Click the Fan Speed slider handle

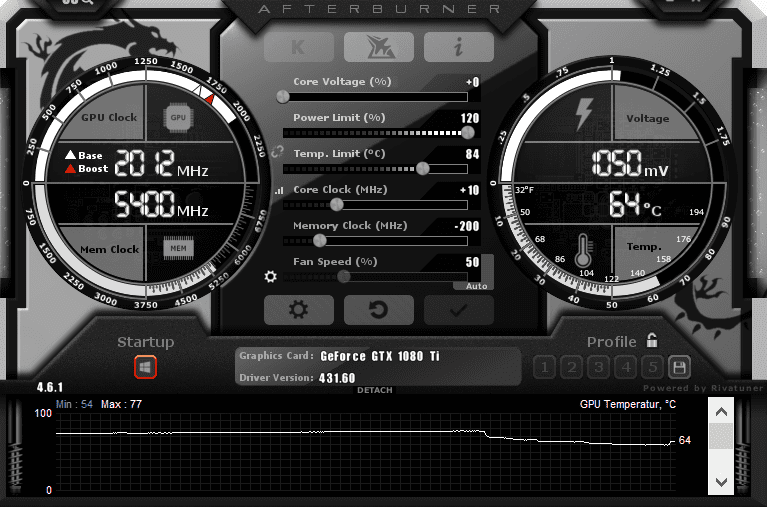coord(344,277)
